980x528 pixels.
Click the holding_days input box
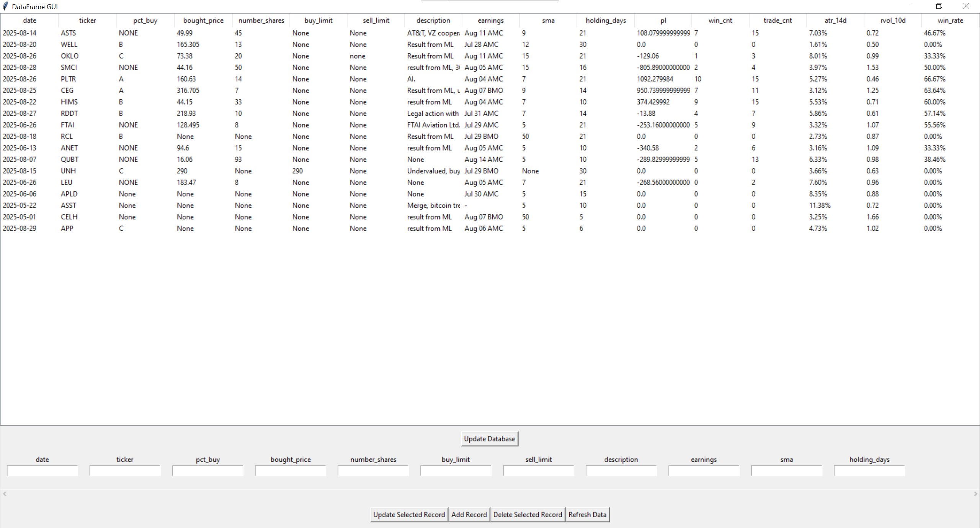pyautogui.click(x=869, y=471)
